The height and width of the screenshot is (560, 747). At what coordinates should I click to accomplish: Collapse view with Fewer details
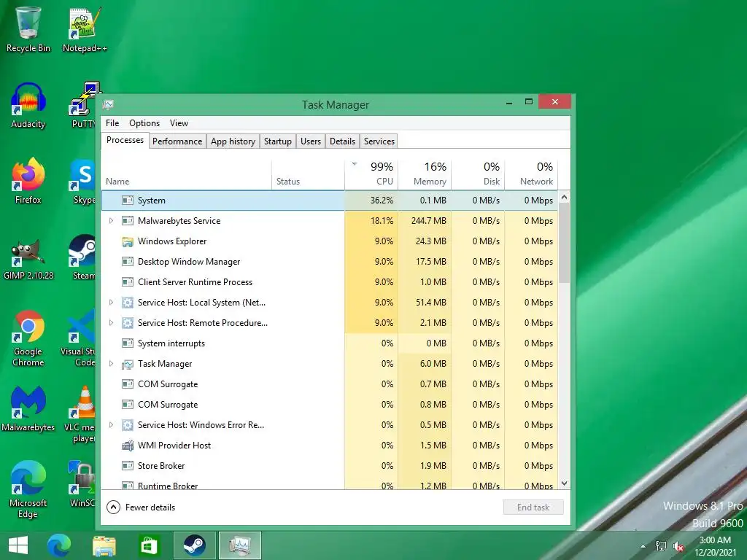click(x=141, y=507)
